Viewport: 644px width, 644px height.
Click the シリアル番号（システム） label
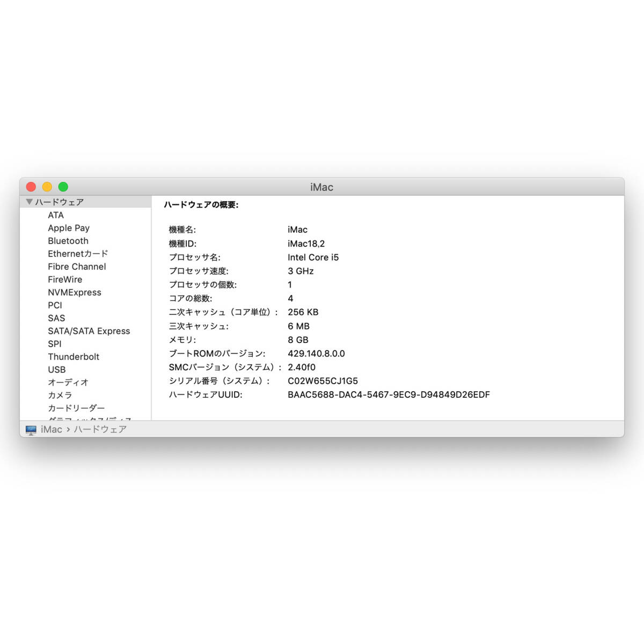(219, 381)
